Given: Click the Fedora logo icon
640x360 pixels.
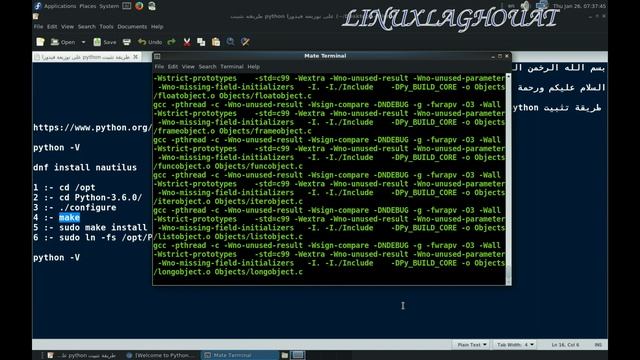Looking at the screenshot, I should (38, 6).
